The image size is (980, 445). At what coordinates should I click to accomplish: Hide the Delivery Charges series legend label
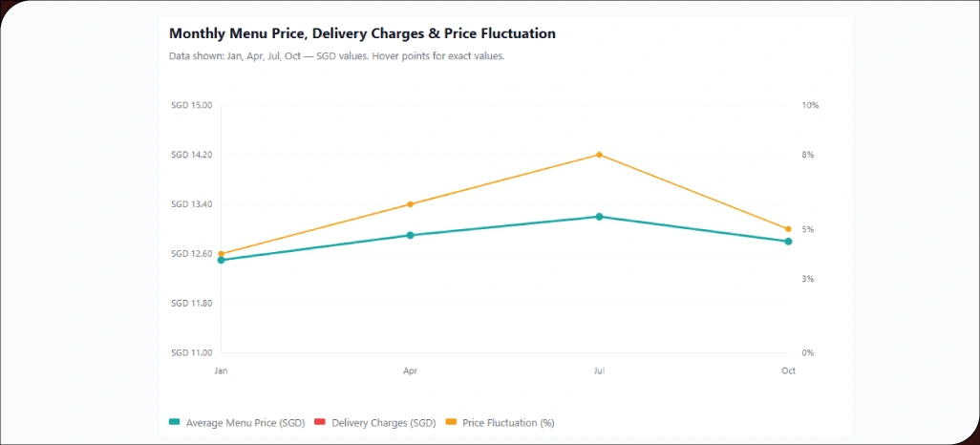click(383, 422)
